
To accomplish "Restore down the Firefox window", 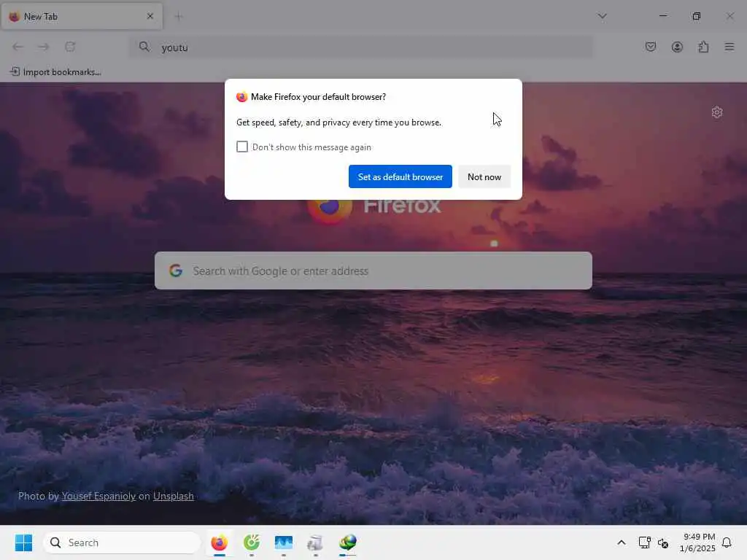I will (697, 16).
